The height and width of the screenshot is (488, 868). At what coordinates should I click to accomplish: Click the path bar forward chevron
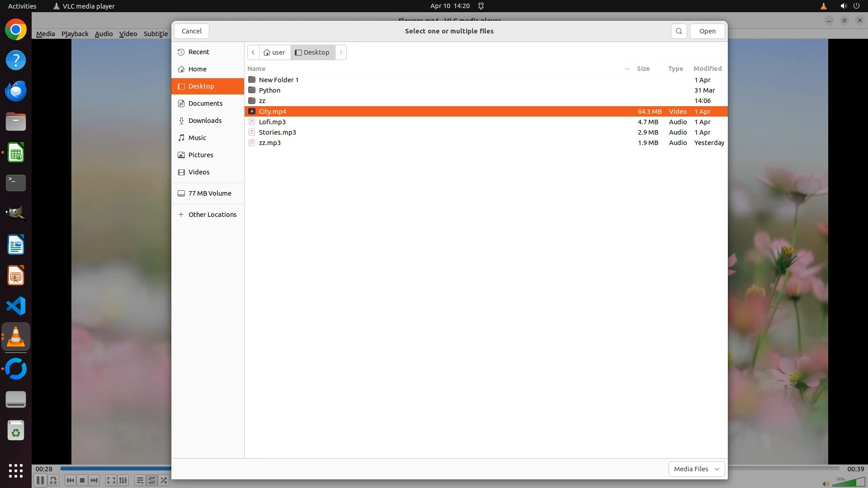[341, 52]
